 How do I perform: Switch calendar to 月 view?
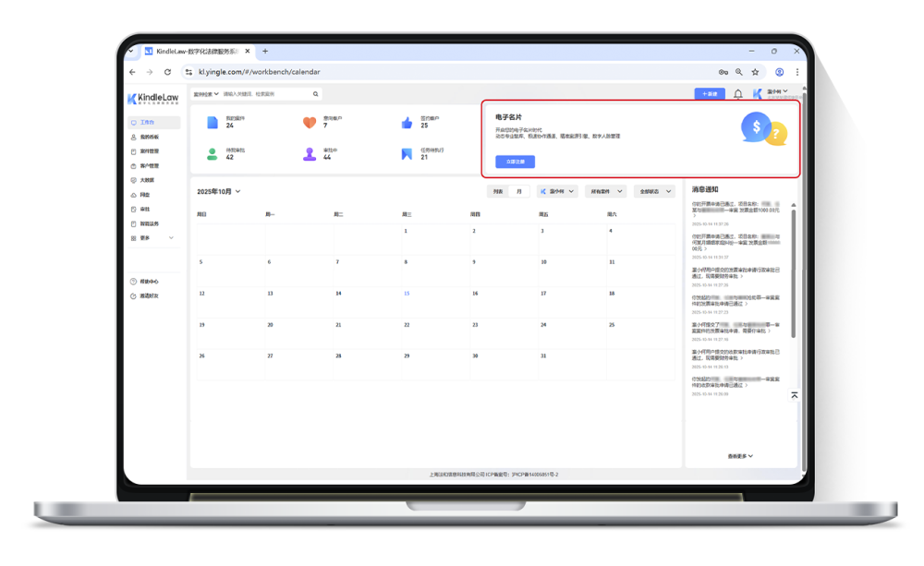519,191
